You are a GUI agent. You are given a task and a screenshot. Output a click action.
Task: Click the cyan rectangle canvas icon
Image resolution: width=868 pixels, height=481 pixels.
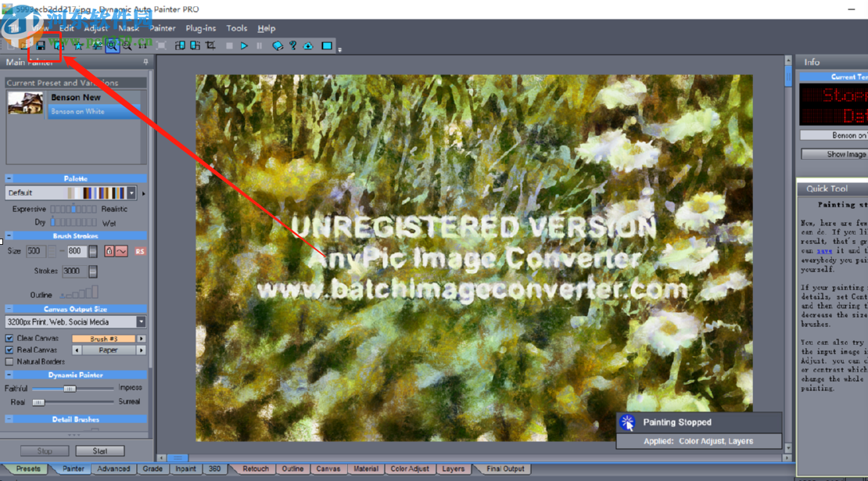(327, 46)
